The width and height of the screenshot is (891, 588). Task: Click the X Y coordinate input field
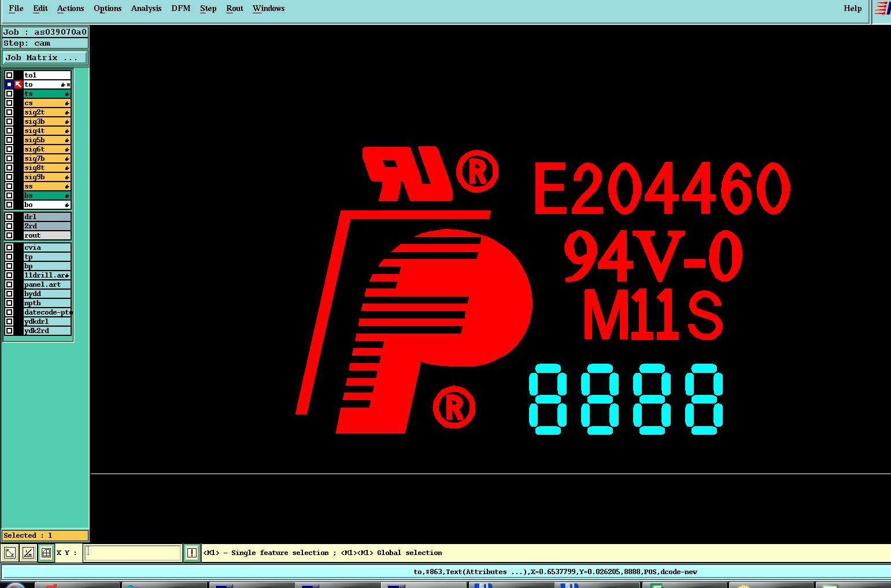(133, 553)
